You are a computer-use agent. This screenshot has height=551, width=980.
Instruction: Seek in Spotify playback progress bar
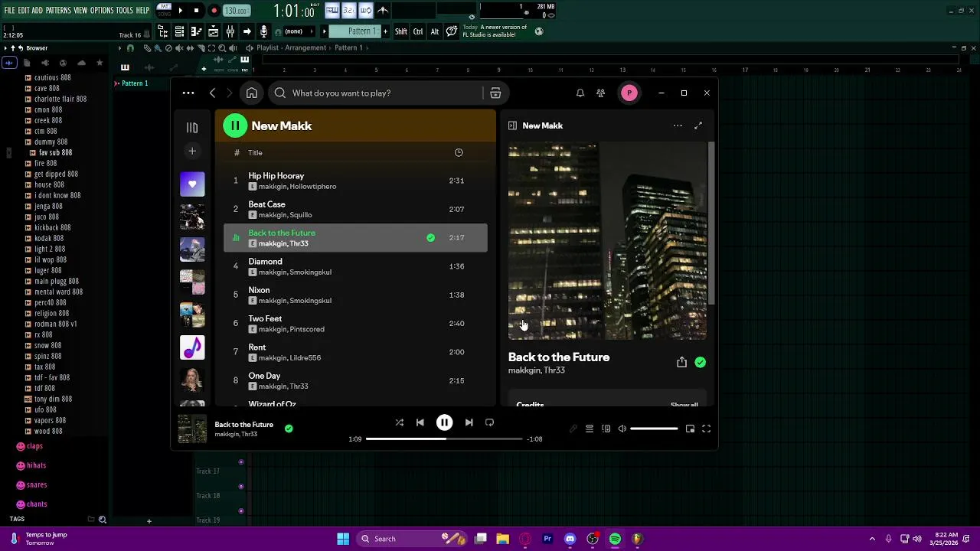(x=444, y=439)
